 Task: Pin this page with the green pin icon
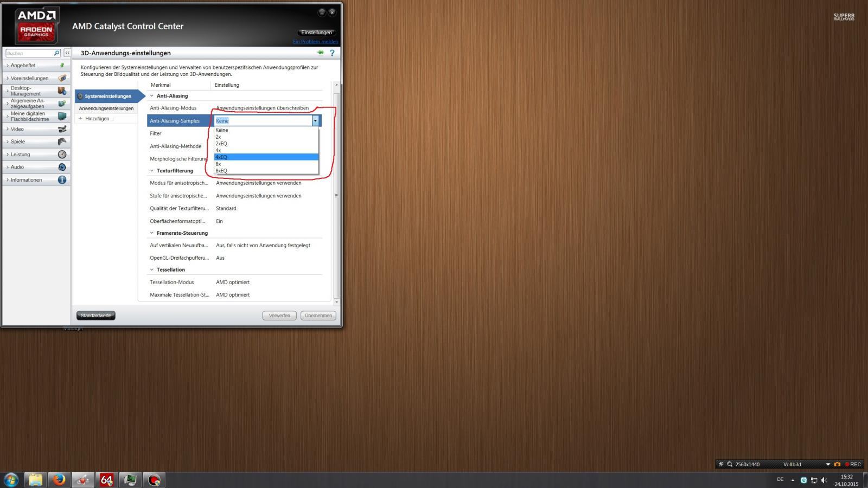[320, 53]
